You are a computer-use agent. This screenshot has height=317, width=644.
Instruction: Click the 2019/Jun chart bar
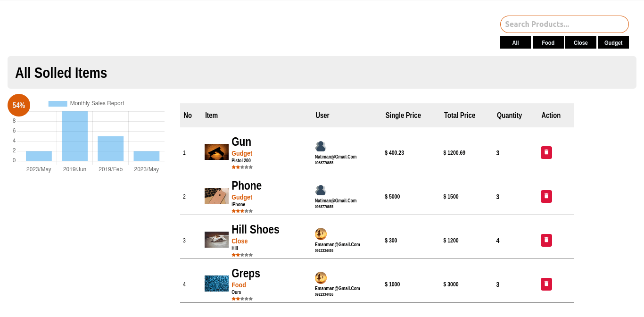coord(74,136)
